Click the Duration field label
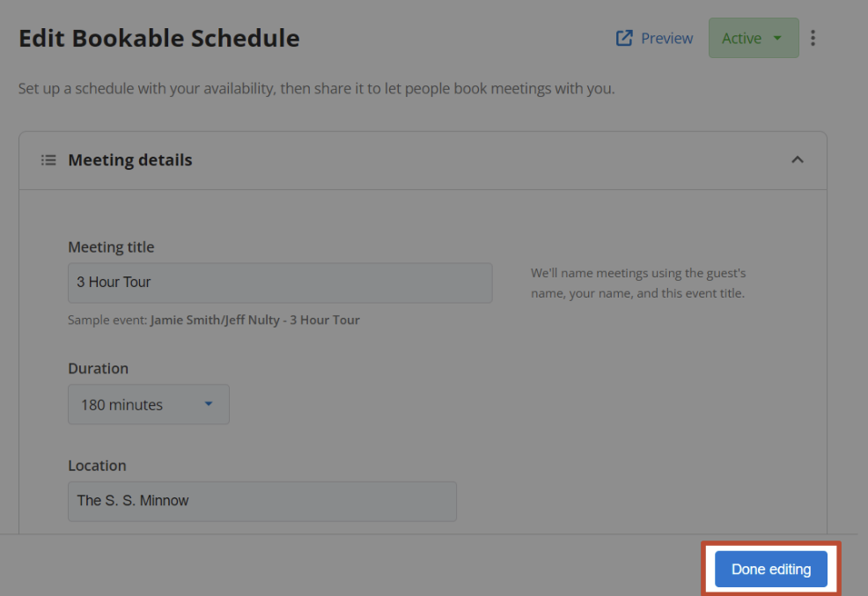The width and height of the screenshot is (868, 596). pyautogui.click(x=98, y=368)
